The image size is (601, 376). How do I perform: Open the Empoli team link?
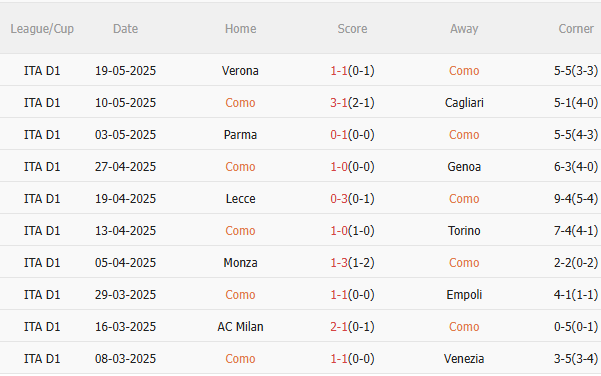[x=464, y=295]
